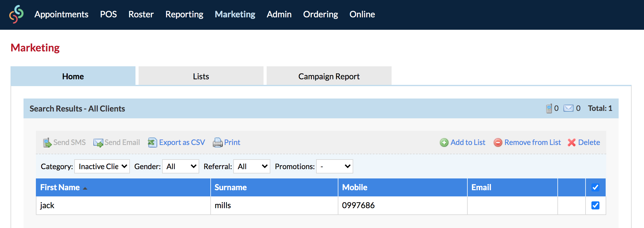The height and width of the screenshot is (228, 644).
Task: Click the Send Email link
Action: coord(122,142)
